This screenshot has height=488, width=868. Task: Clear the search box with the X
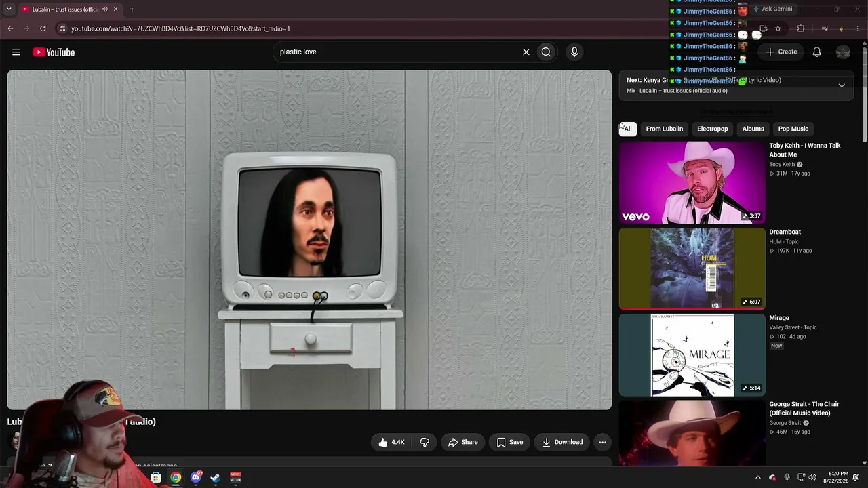pos(526,52)
